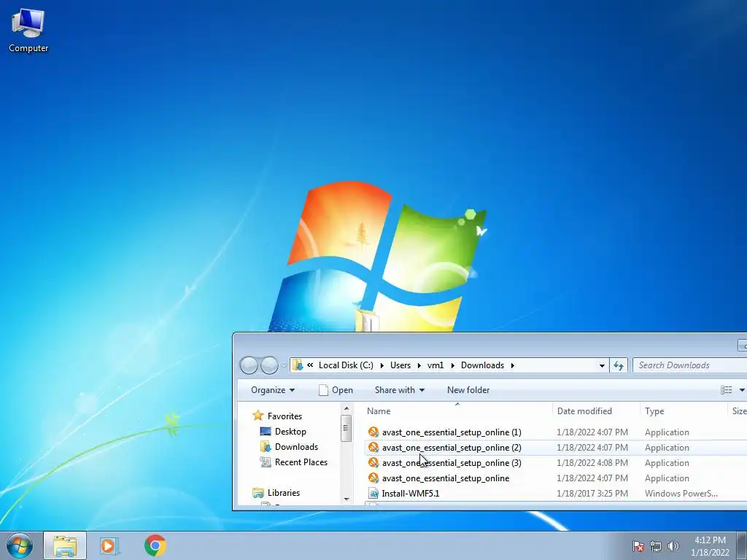Expand the arrow after vm1 breadcrumb
The image size is (747, 560).
tap(452, 366)
